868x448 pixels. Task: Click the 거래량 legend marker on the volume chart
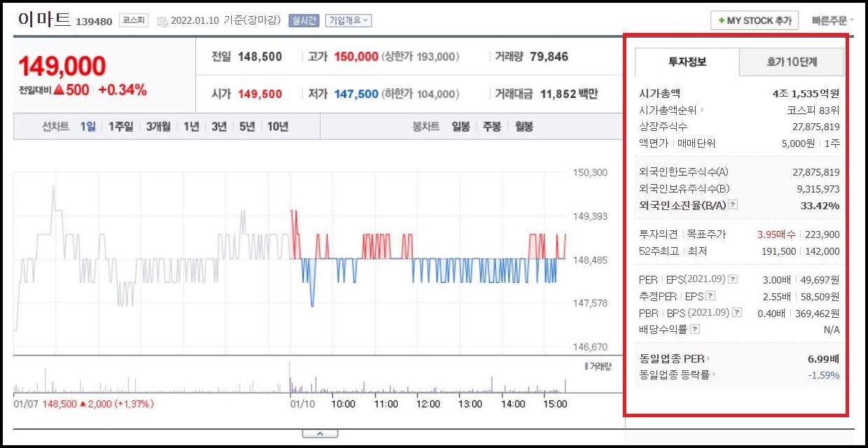pyautogui.click(x=586, y=365)
